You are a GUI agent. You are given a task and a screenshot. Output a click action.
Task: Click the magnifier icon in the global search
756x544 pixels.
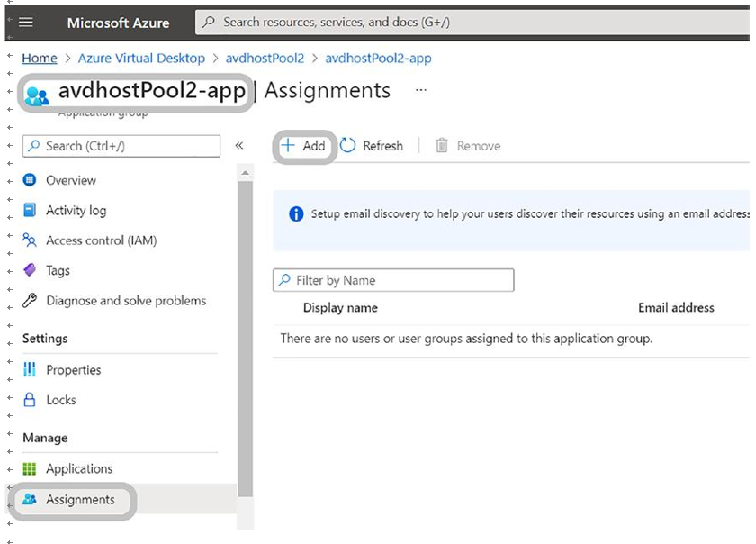click(x=209, y=22)
